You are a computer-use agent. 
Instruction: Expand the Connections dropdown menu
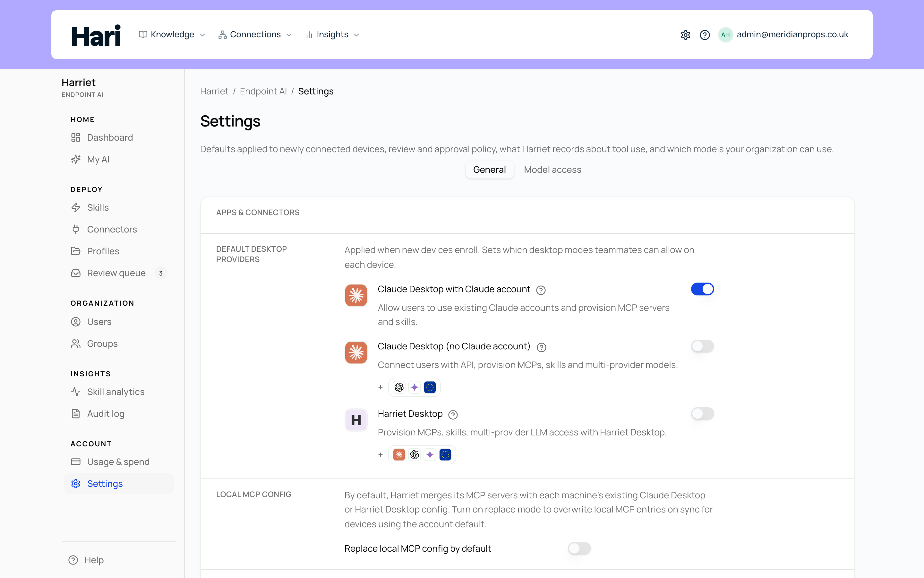pos(255,35)
